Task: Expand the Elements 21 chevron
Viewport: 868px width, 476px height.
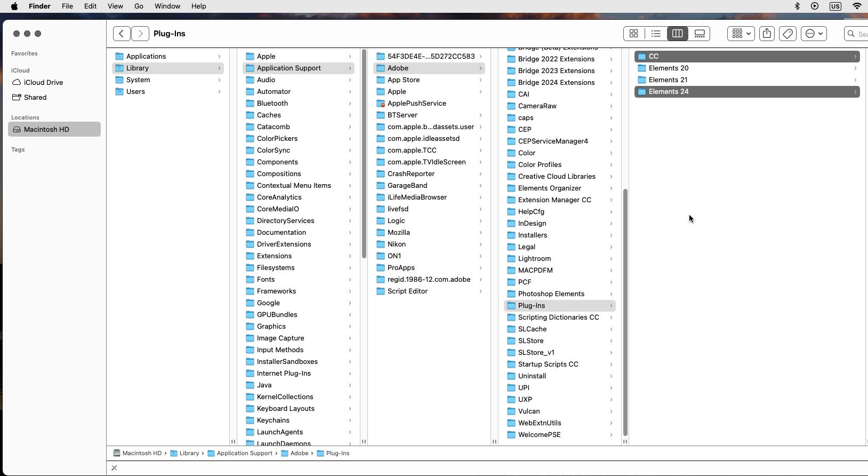Action: (x=855, y=80)
